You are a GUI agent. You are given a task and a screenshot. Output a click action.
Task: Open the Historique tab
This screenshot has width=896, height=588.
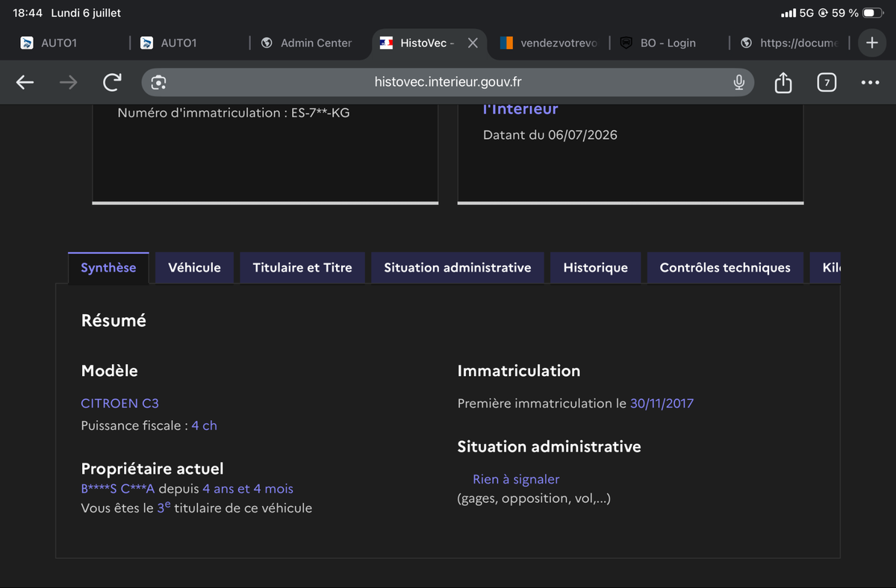595,268
